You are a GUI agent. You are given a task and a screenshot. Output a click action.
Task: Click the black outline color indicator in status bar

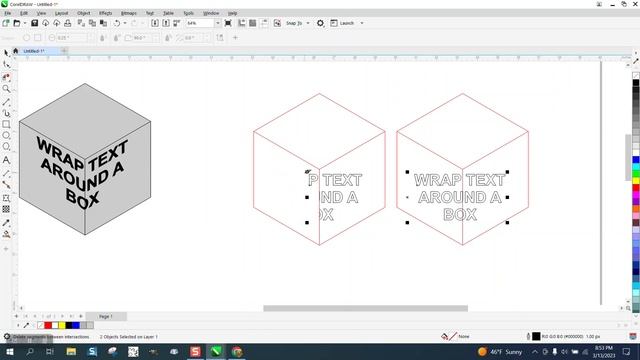click(536, 336)
